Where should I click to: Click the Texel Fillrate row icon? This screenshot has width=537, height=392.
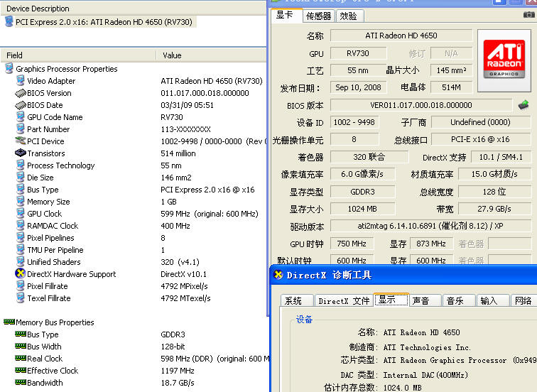pos(21,298)
